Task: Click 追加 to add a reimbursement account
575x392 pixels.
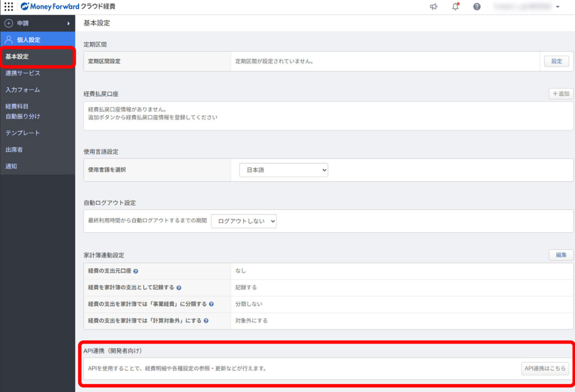Action: coord(561,93)
